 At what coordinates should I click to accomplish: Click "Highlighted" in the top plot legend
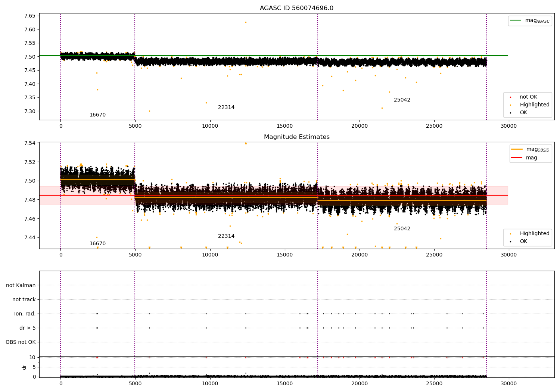[x=535, y=105]
